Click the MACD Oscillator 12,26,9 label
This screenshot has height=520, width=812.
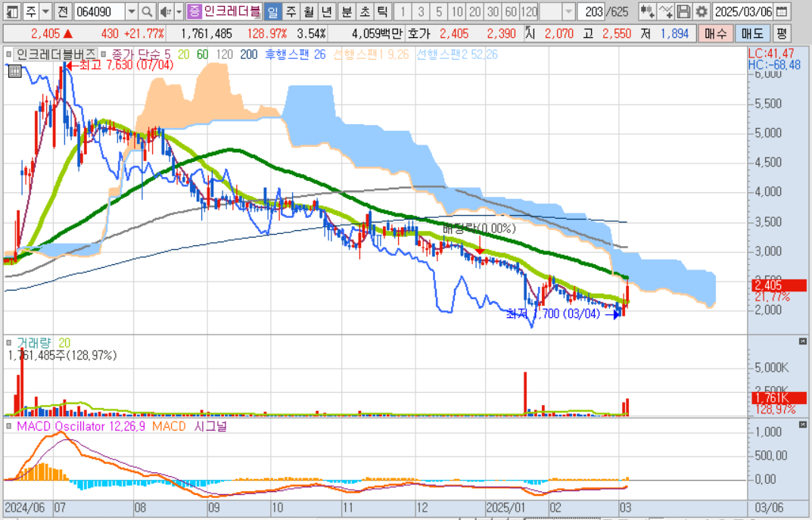82,425
